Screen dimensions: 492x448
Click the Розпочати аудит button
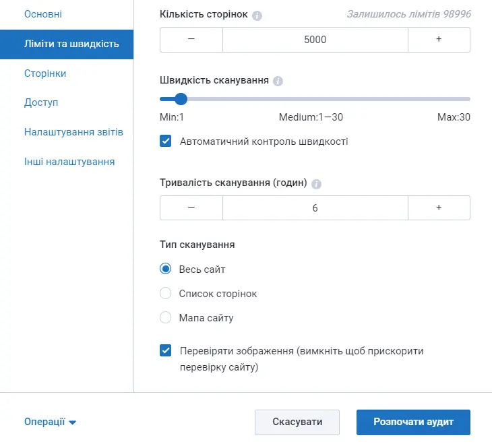tap(413, 422)
